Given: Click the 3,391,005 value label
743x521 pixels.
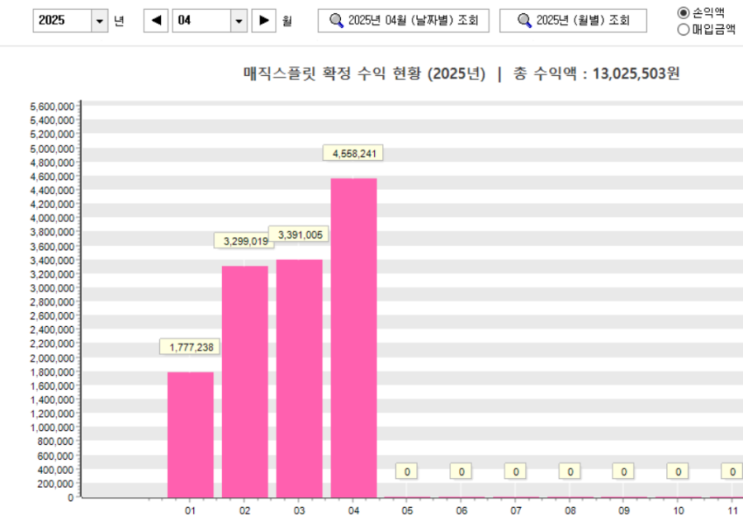Looking at the screenshot, I should click(x=299, y=234).
